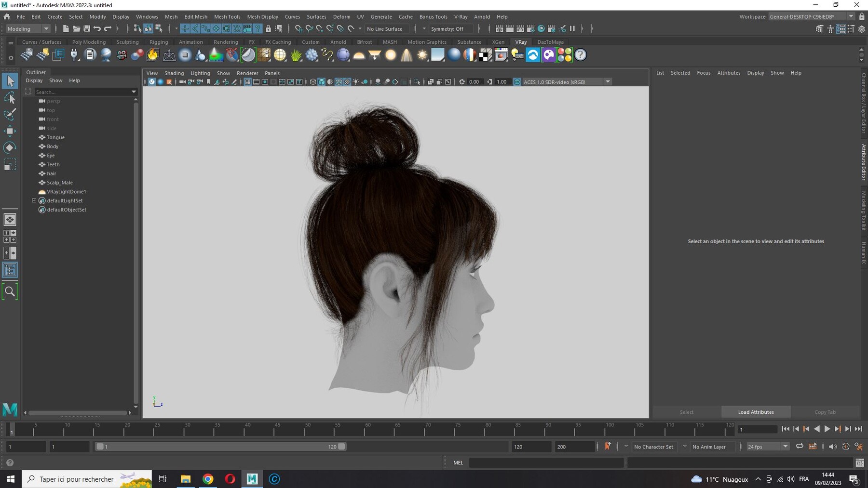Open the Modeling menu set dropdown

click(28, 29)
